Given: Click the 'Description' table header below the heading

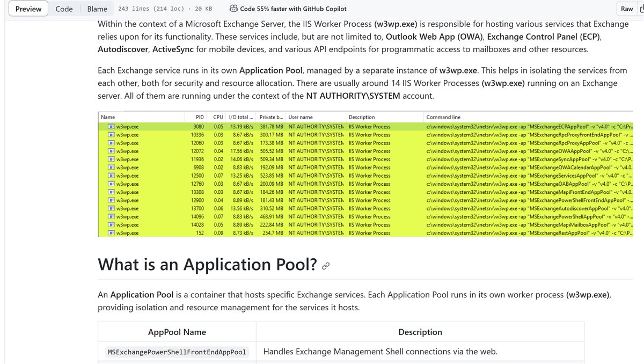Looking at the screenshot, I should pos(420,332).
